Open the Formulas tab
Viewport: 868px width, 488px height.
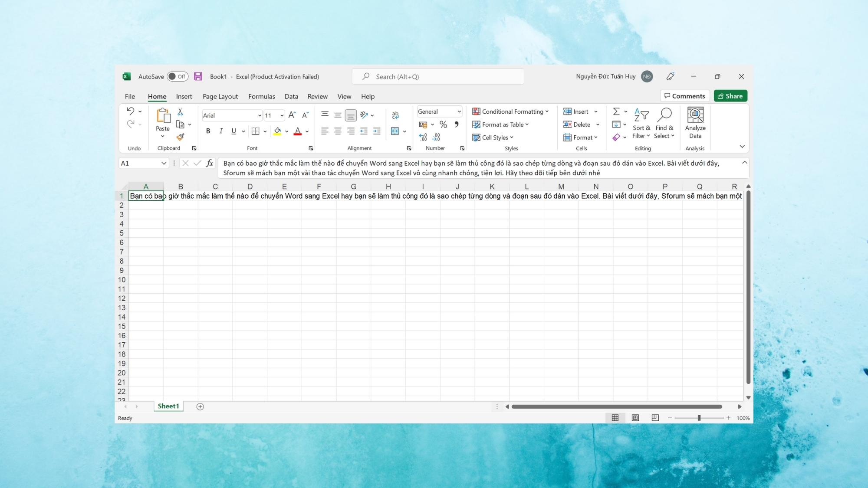coord(262,96)
